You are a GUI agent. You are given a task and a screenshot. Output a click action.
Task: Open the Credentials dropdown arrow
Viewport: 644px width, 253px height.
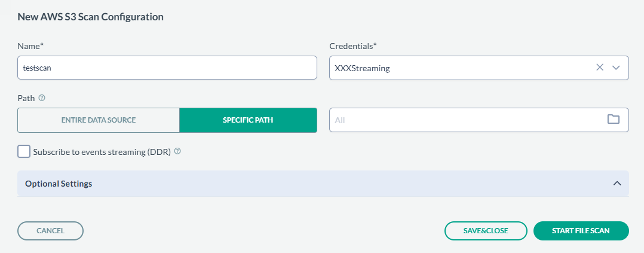617,68
